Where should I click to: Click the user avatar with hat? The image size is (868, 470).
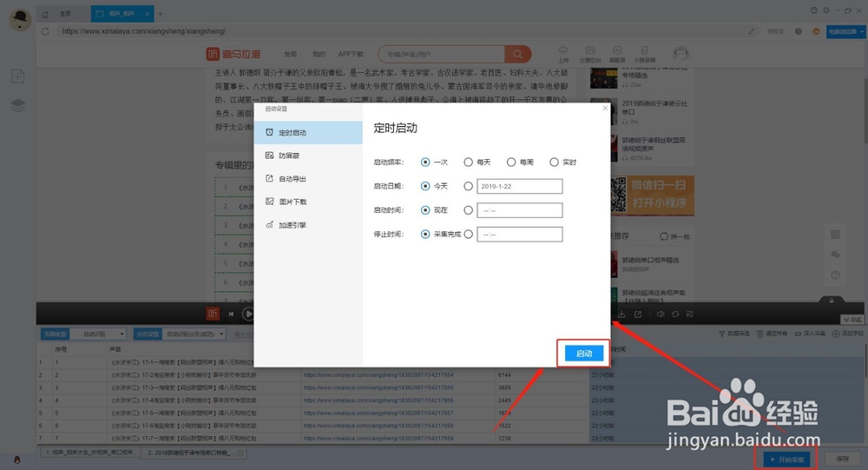coord(21,20)
